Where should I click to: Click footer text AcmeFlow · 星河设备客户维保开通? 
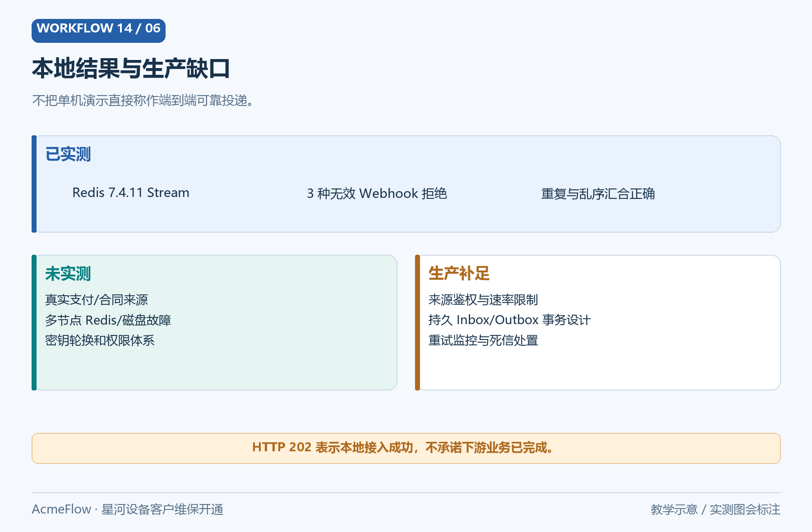(128, 509)
